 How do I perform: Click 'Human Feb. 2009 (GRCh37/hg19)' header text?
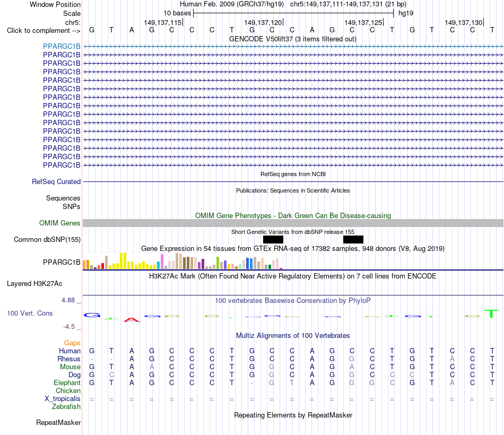[232, 4]
